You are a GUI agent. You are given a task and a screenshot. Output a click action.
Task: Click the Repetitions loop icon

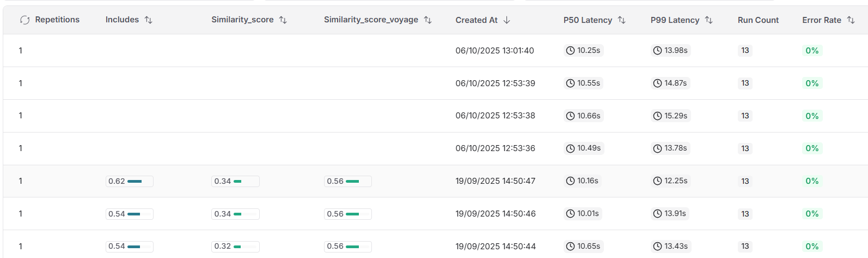(x=25, y=20)
